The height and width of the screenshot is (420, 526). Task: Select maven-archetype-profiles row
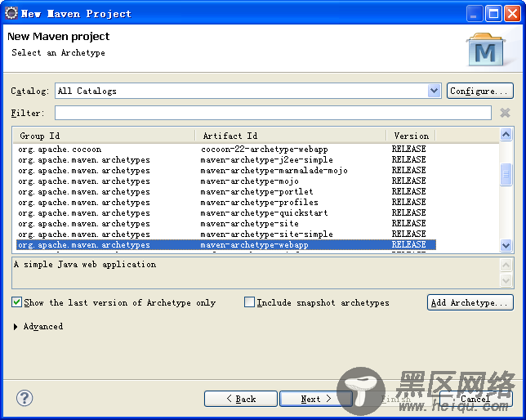coord(226,203)
